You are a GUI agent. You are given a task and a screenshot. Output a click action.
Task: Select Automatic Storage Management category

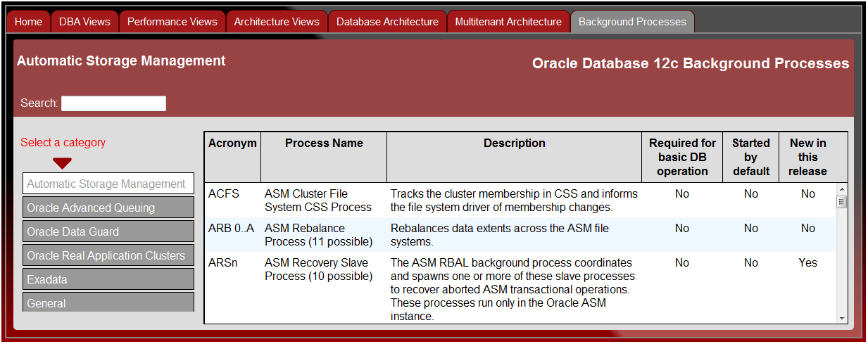pos(108,184)
